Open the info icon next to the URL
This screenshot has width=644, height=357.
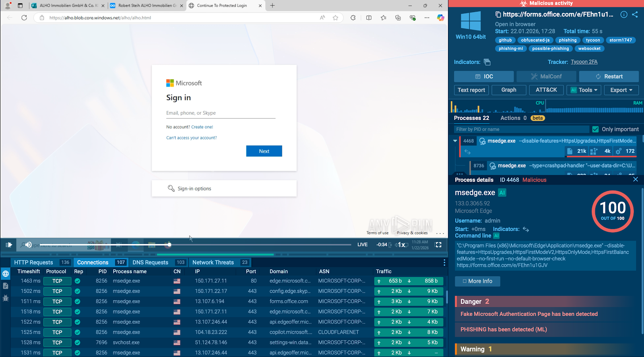[623, 14]
